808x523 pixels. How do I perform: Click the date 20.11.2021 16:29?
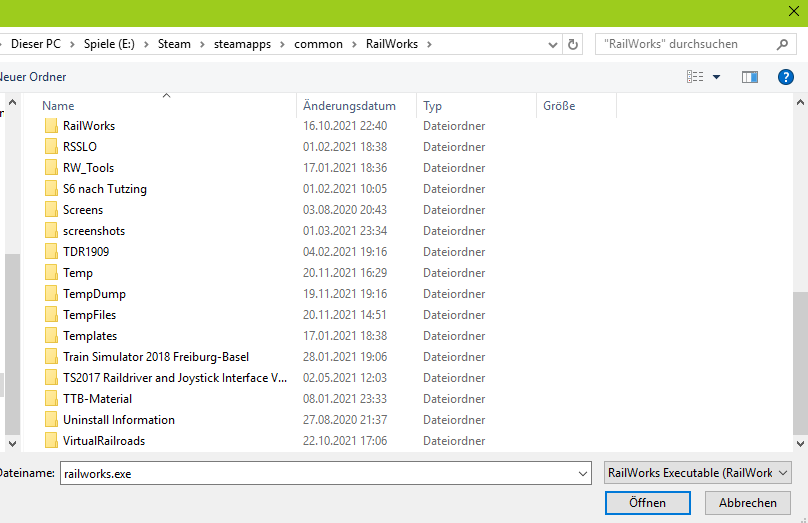click(345, 273)
